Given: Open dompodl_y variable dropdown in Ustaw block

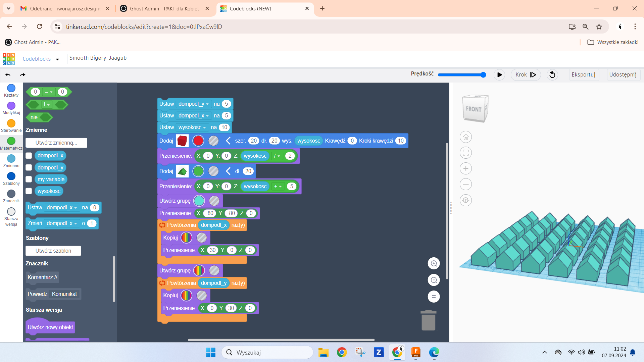Looking at the screenshot, I should tap(194, 104).
